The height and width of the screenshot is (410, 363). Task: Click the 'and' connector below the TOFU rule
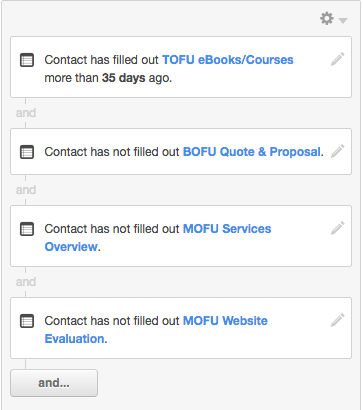(x=26, y=113)
